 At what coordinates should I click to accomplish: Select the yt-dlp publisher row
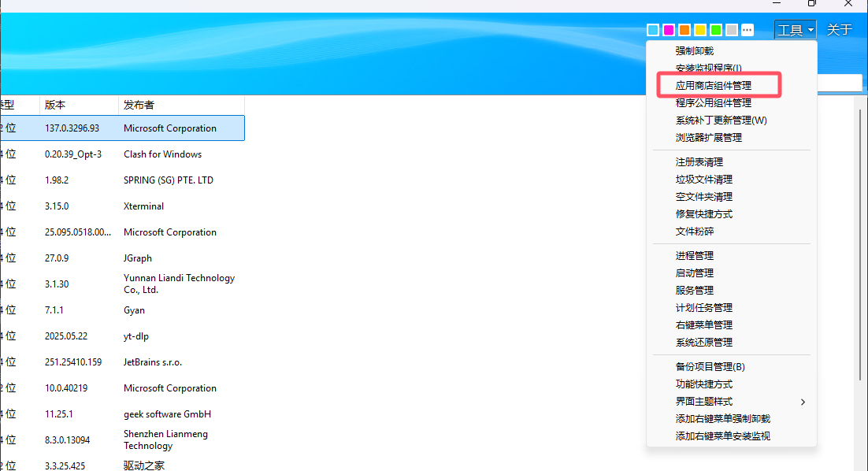coord(122,336)
